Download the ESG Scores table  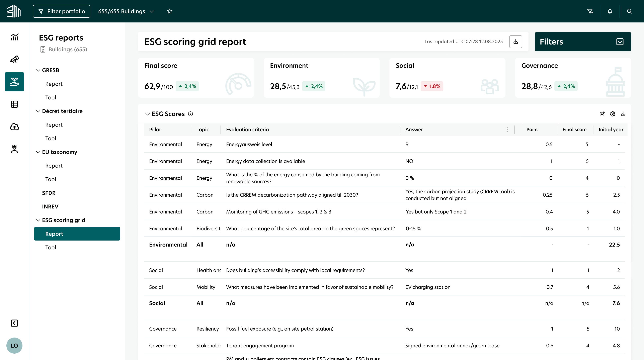623,114
